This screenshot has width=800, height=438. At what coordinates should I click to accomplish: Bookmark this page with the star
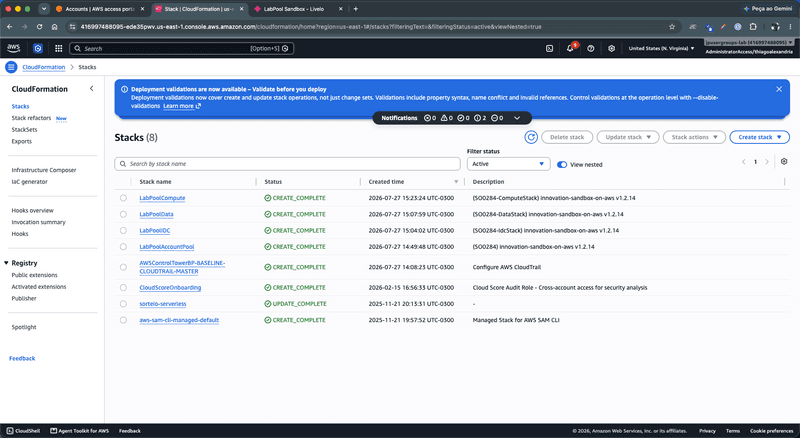point(672,27)
